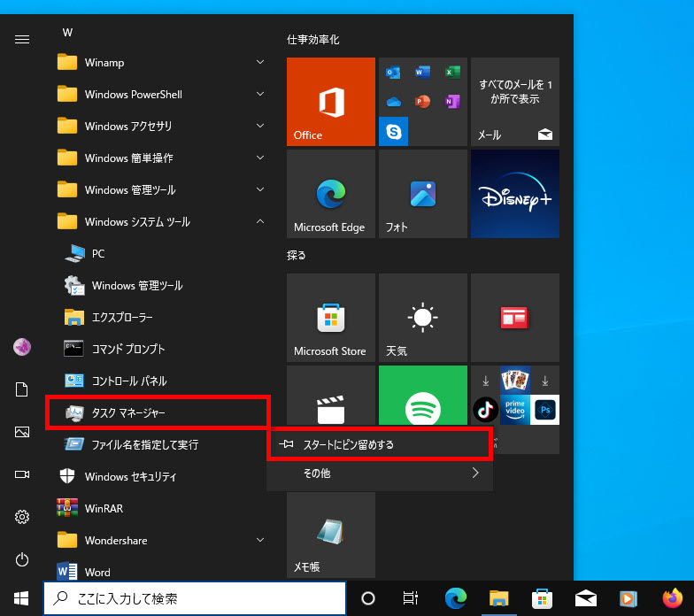Open the Office tile

[331, 102]
